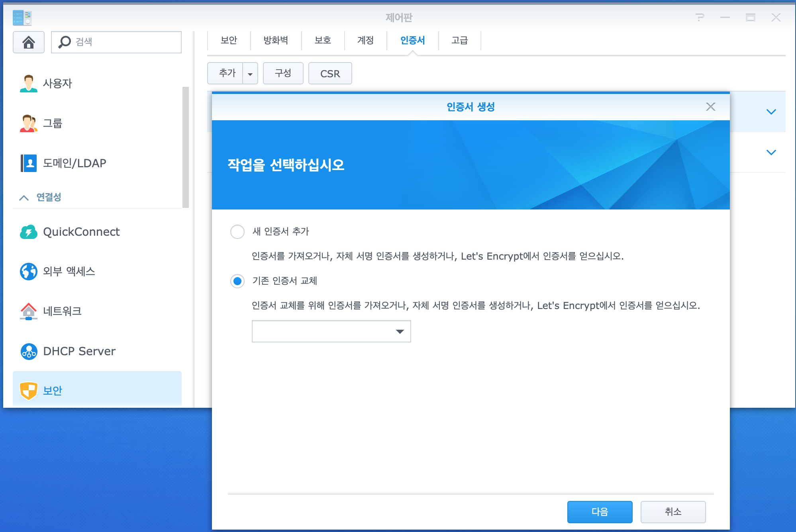Viewport: 796px width, 532px height.
Task: Open the 네트워크 house icon
Action: 28,311
